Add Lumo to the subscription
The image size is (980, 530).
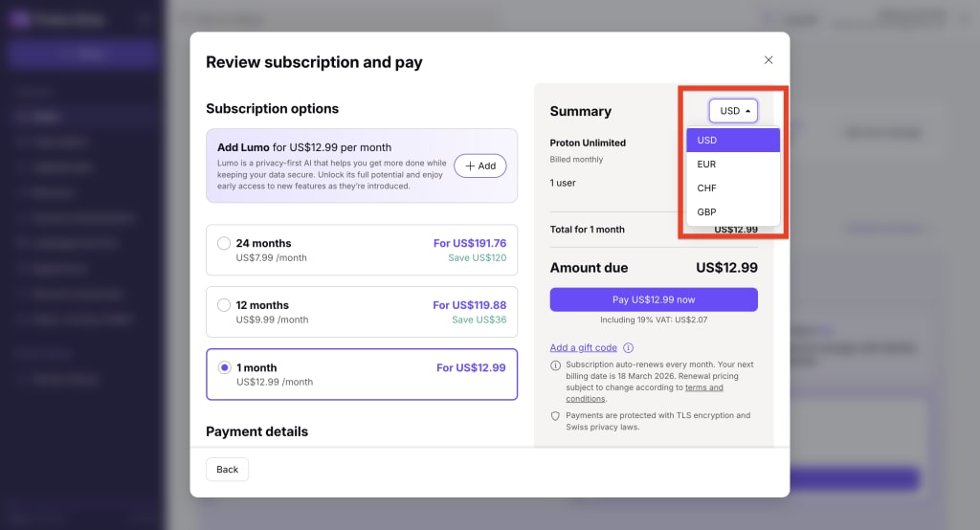[x=480, y=166]
